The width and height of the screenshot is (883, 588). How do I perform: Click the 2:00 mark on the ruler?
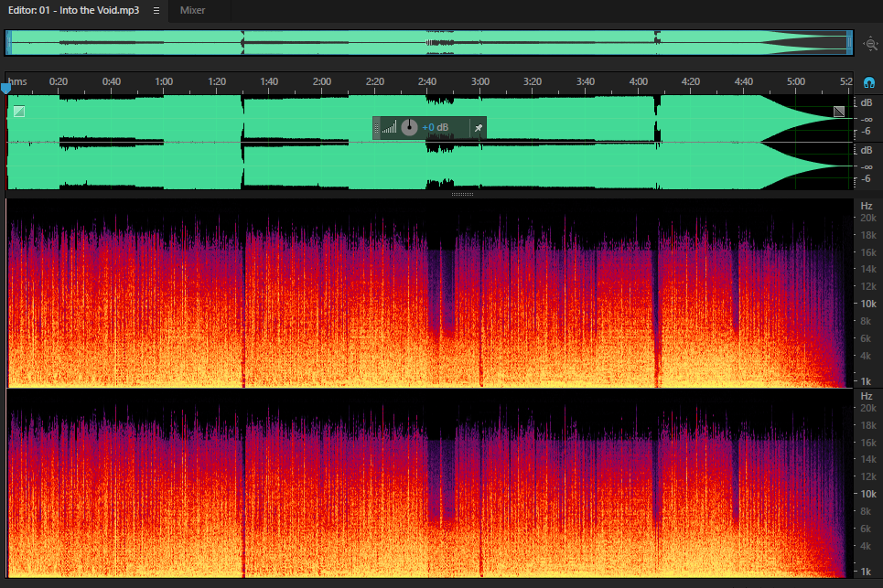click(321, 81)
